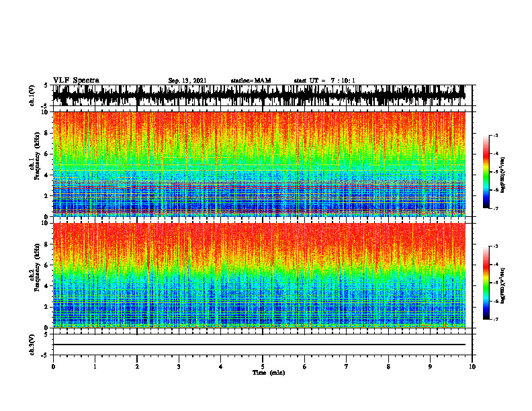Click the time axis tick label "9"

(430, 367)
